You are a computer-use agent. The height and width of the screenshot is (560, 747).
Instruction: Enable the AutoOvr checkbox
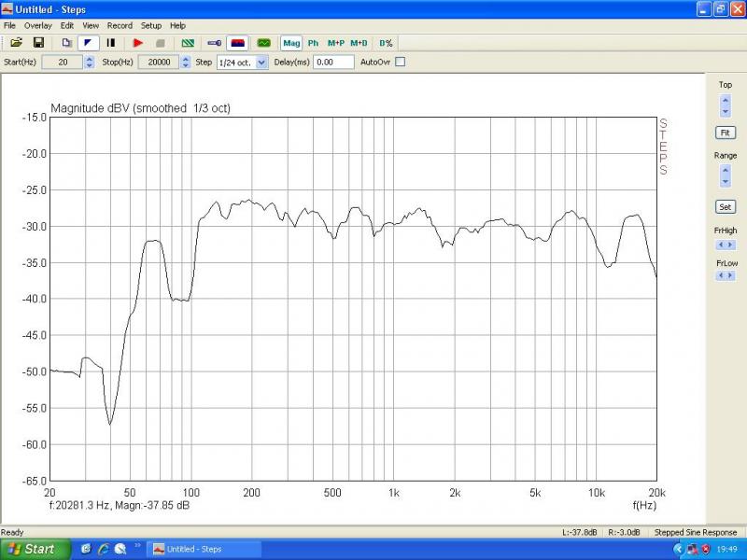coord(401,62)
